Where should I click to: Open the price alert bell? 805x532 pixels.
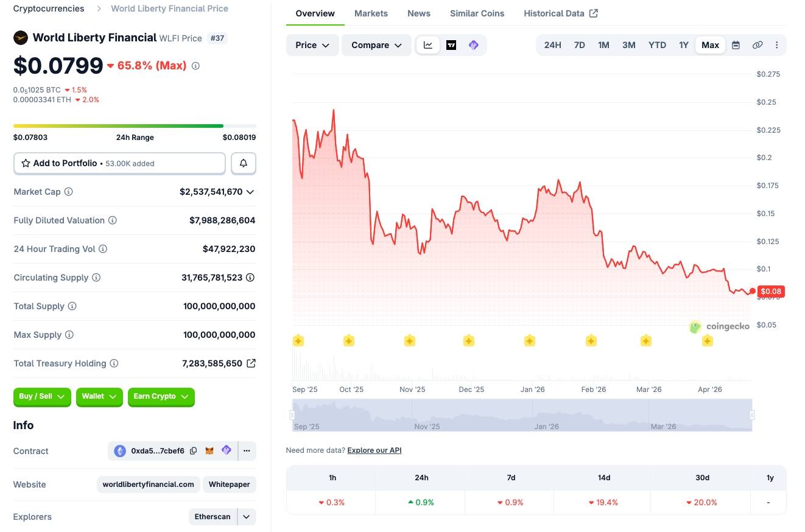(244, 163)
